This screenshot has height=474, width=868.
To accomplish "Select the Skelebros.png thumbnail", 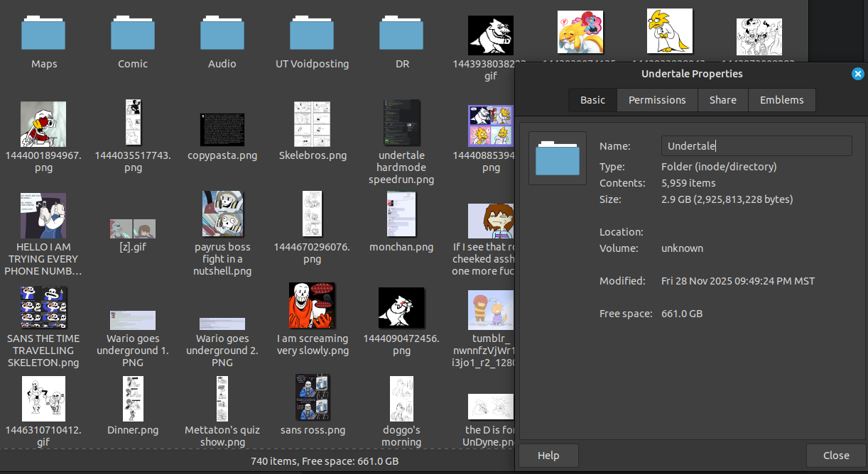I will tap(312, 124).
